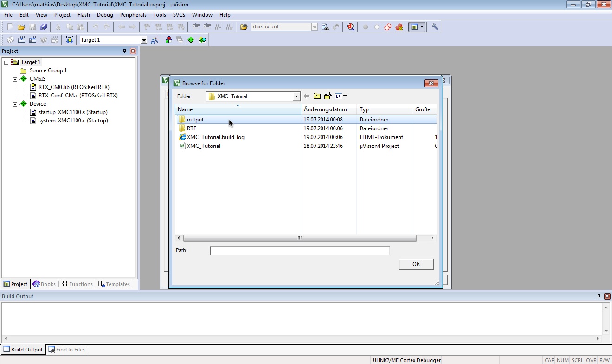Select Source Group 1 in Project tree
Screen dimensions: 612x364
point(48,70)
